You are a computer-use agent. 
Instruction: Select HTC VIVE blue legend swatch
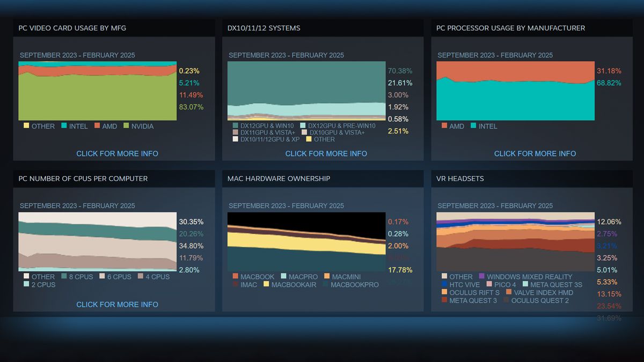coord(444,285)
